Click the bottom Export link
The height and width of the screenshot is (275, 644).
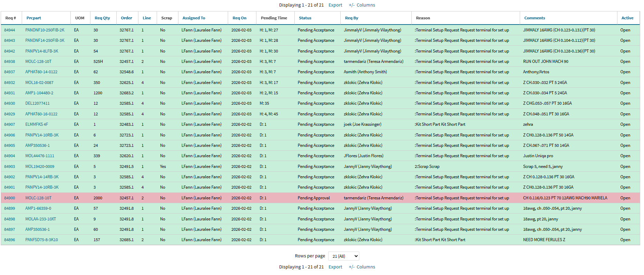335,267
